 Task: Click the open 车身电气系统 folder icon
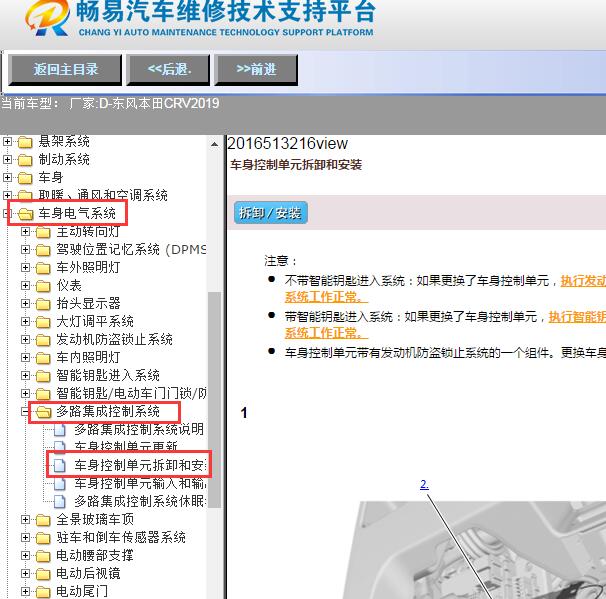[26, 214]
